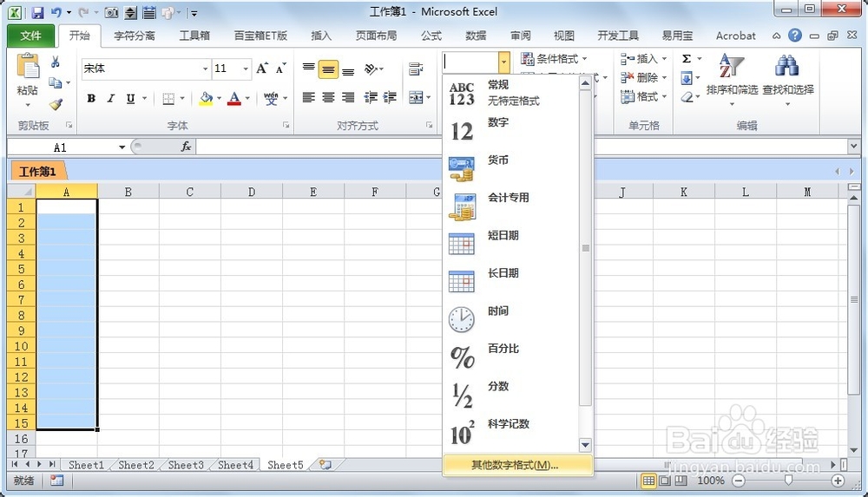Viewport: 868px width, 497px height.
Task: Click the 工作簿1 workbook tab
Action: click(x=37, y=172)
